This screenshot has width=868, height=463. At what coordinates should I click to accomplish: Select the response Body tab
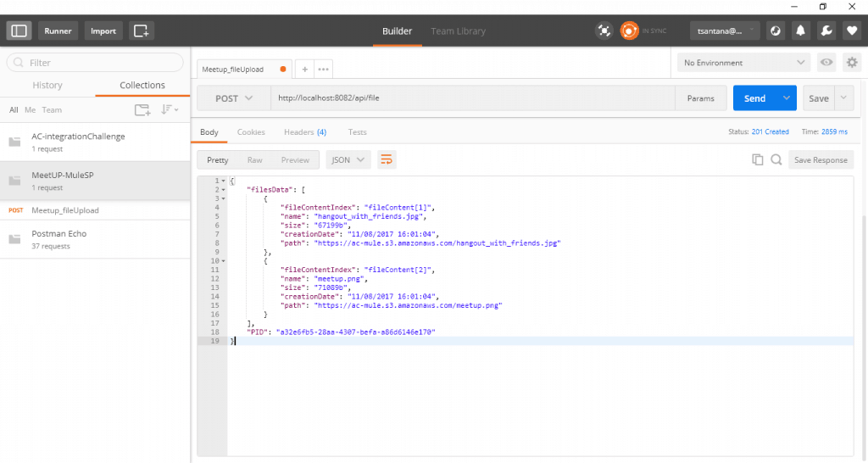pyautogui.click(x=209, y=131)
